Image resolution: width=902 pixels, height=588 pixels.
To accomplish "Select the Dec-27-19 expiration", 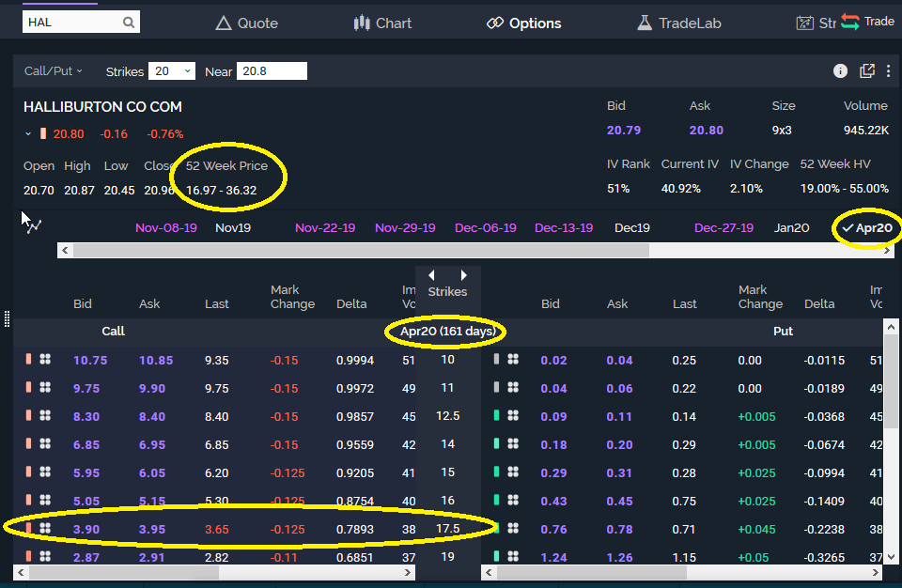I will [x=723, y=228].
